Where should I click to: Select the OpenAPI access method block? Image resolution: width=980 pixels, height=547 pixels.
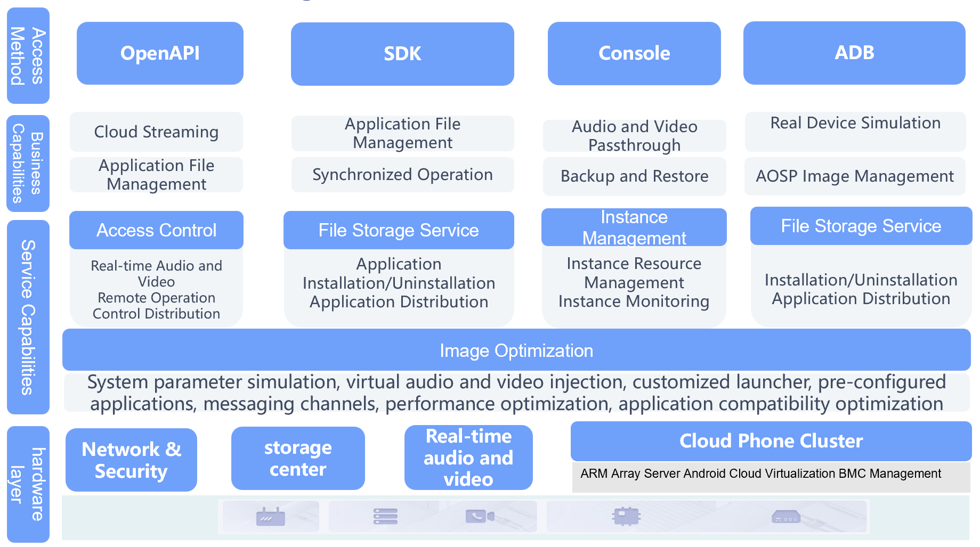click(x=160, y=53)
